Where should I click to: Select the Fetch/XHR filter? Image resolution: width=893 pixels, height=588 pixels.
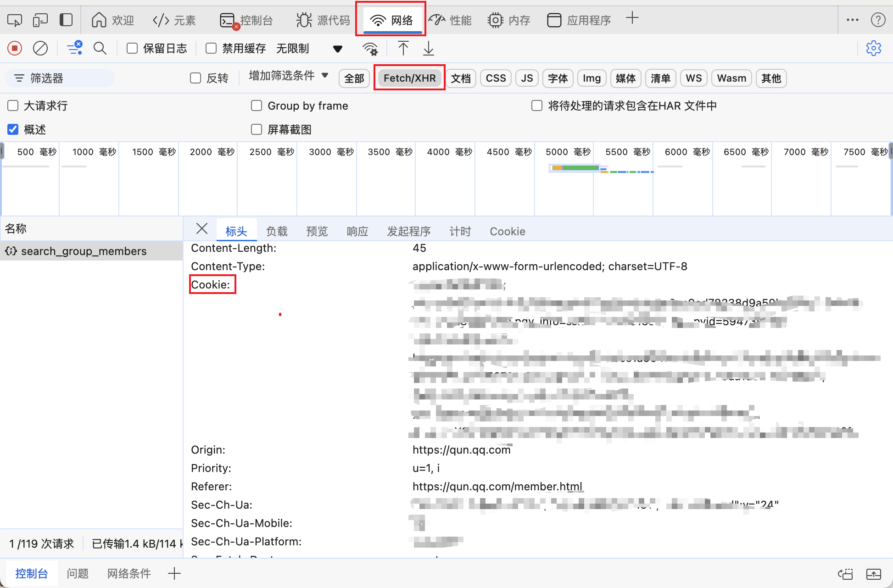coord(409,78)
